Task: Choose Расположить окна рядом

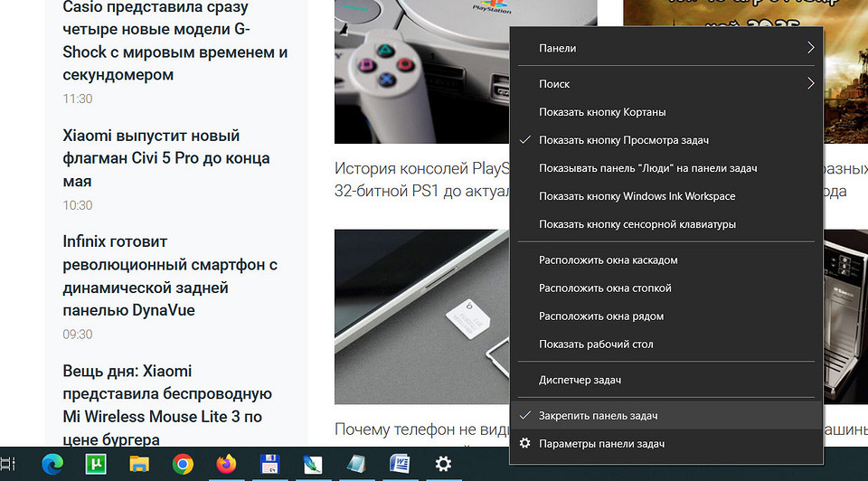Action: tap(666, 316)
